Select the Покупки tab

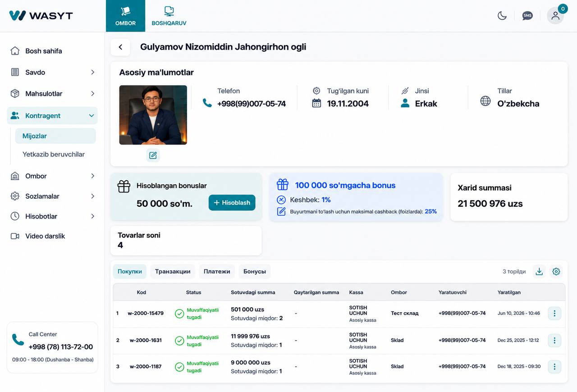(130, 271)
